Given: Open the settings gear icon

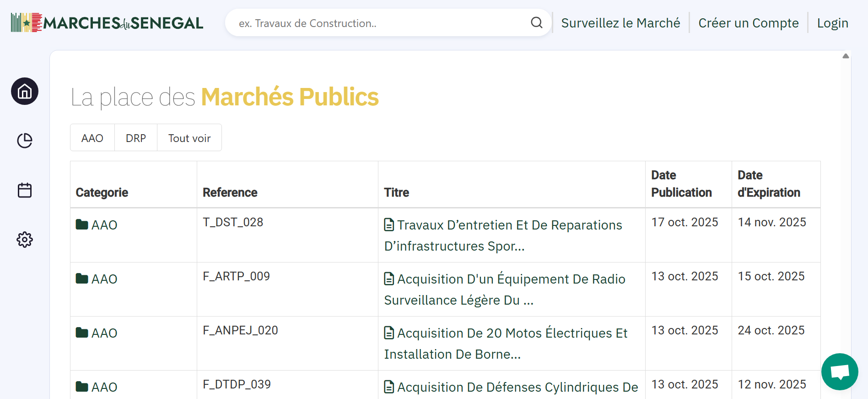Looking at the screenshot, I should [x=25, y=240].
